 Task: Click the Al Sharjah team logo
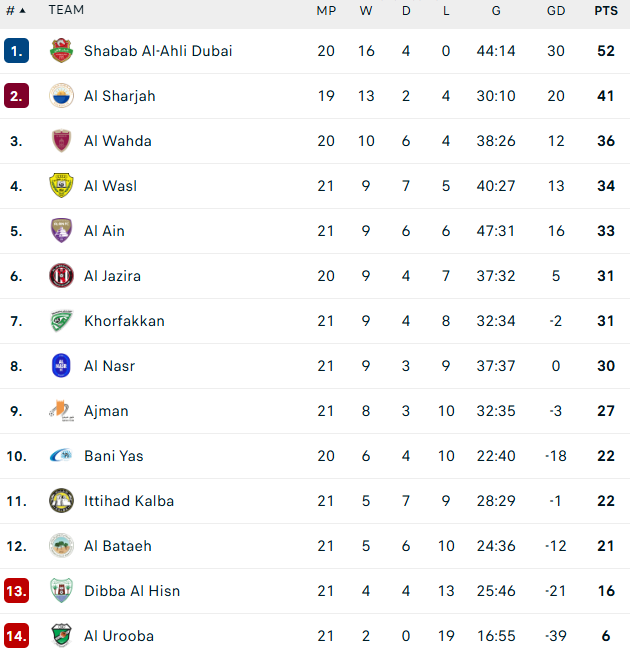(x=61, y=96)
